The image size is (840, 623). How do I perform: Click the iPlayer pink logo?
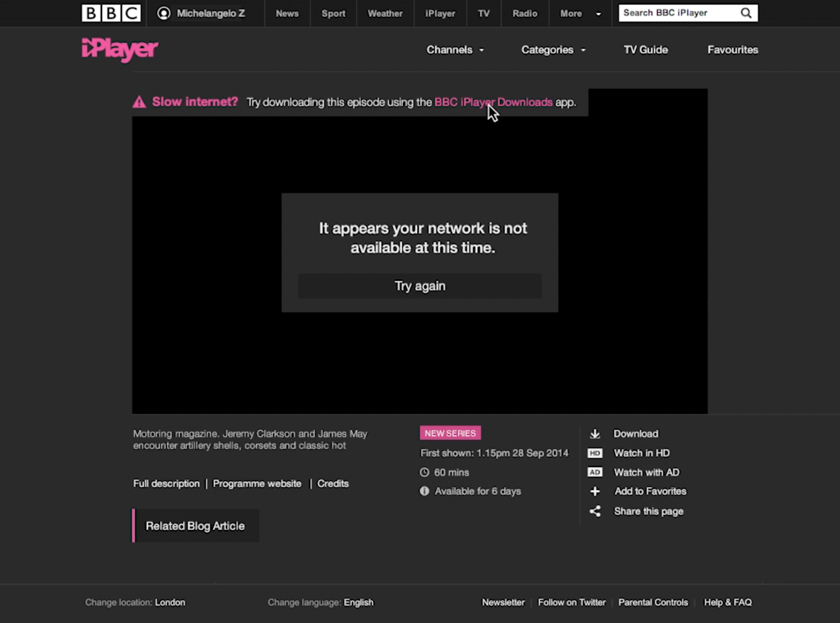coord(120,50)
